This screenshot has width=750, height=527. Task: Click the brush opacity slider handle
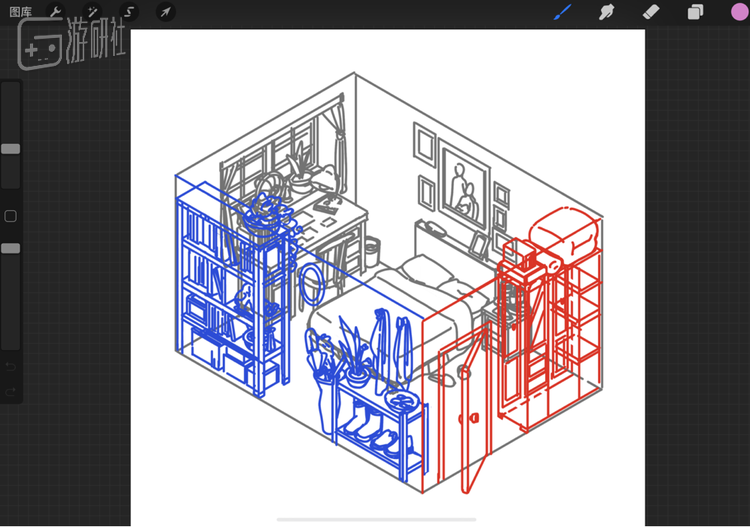(x=10, y=248)
